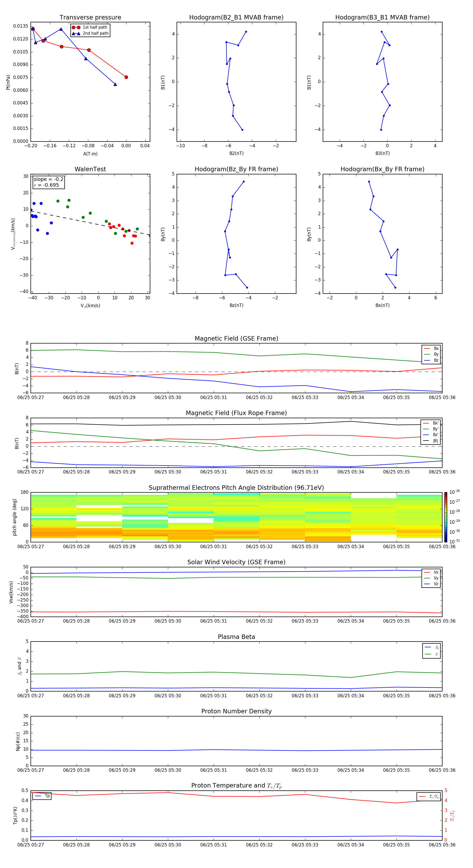Select the "Proton Temperature and Te/Tp" title
Image resolution: width=473 pixels, height=868 pixels.
point(236,786)
